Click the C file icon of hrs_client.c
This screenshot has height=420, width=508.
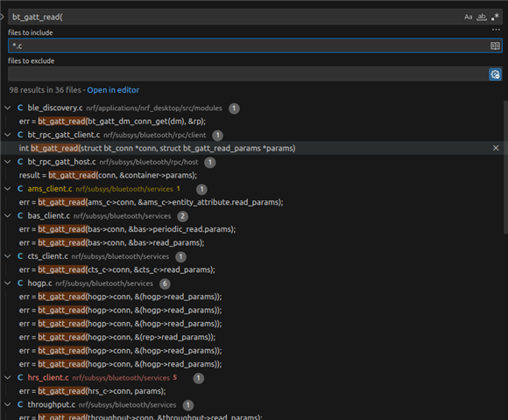coord(20,378)
